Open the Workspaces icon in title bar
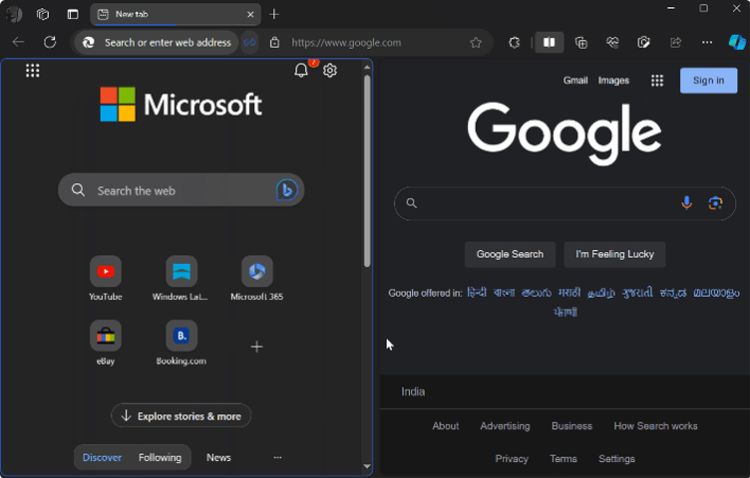Screen dimensions: 750x478 click(43, 14)
